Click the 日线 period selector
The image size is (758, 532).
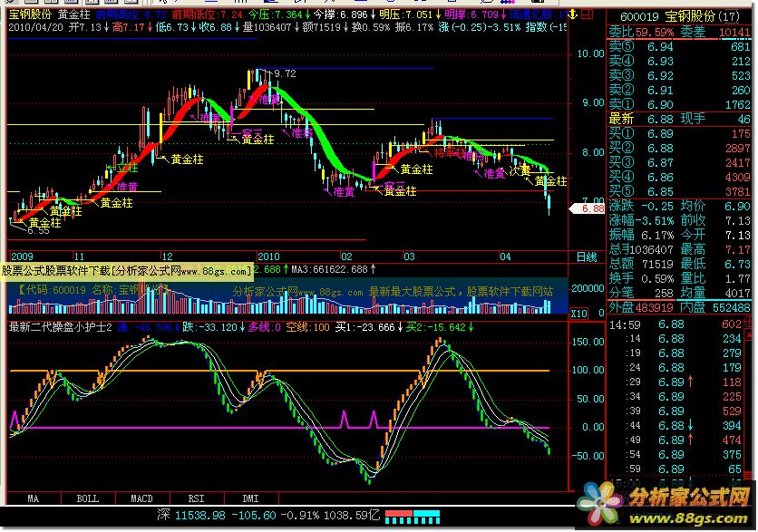tap(588, 257)
